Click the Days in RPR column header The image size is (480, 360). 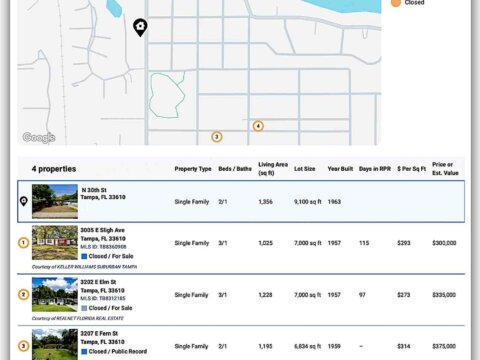375,169
